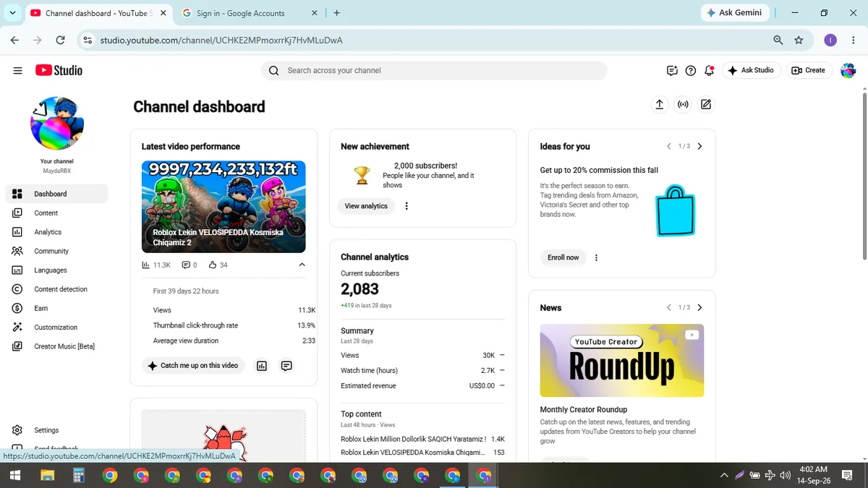Image resolution: width=868 pixels, height=488 pixels.
Task: Open video analytics icon beside Catch me up
Action: point(262,366)
